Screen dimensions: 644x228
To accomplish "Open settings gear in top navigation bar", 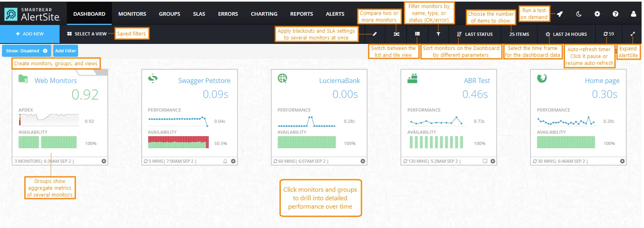I will click(597, 14).
